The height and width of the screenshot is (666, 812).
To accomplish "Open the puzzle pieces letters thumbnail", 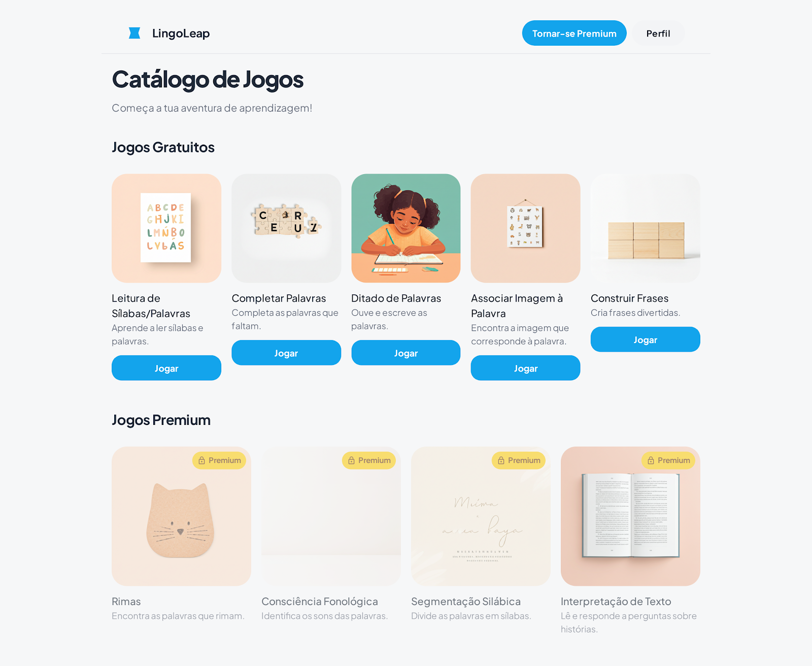I will (x=286, y=228).
